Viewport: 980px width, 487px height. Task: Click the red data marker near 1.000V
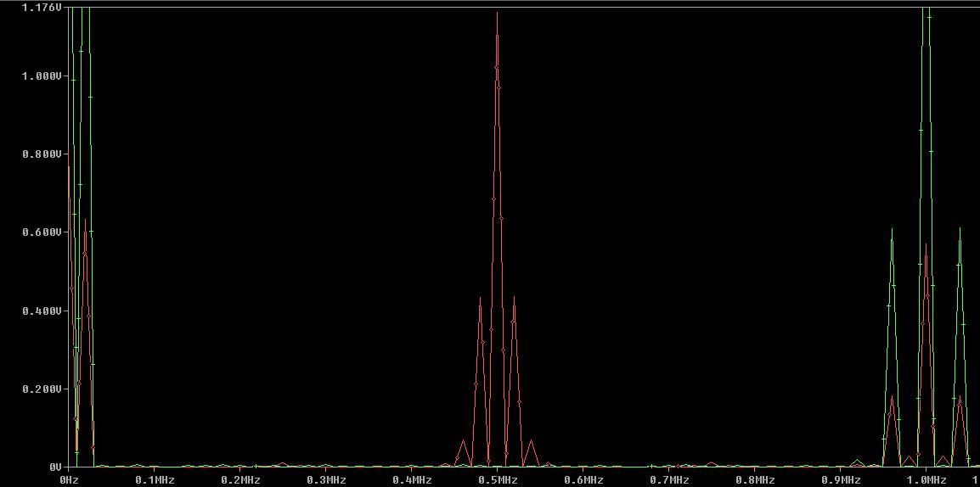tap(496, 67)
